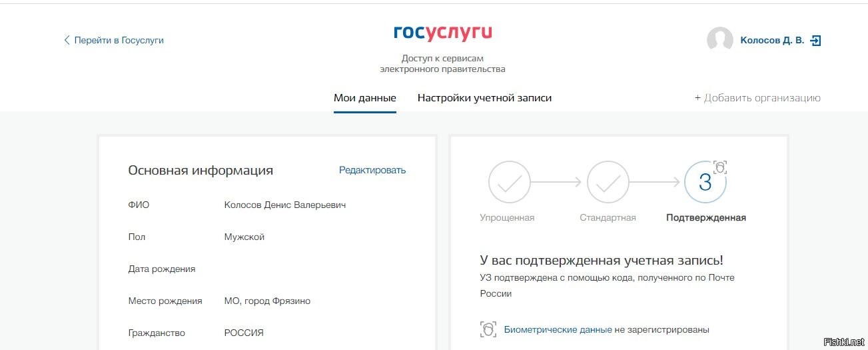868x350 pixels.
Task: Follow the Перейти в Госуслуги link
Action: [x=119, y=40]
